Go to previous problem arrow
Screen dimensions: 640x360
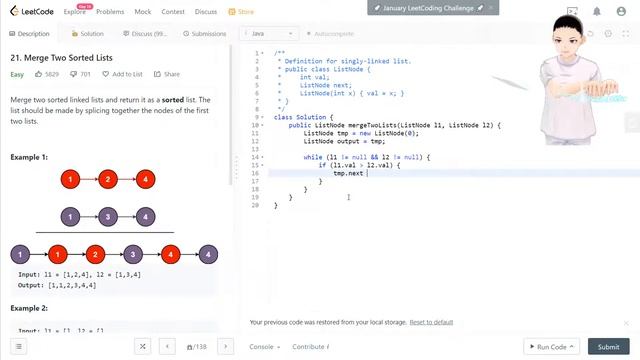pos(167,347)
